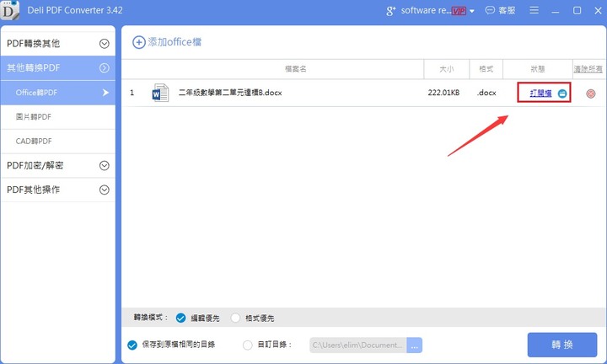Screen dimensions: 607x364
Task: Select the Office轉PDF option
Action: click(x=58, y=93)
